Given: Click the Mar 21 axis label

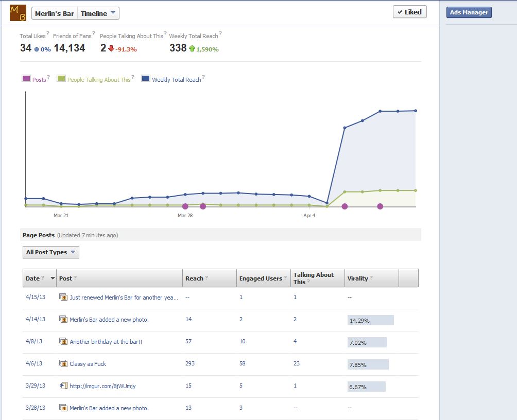Looking at the screenshot, I should 61,215.
